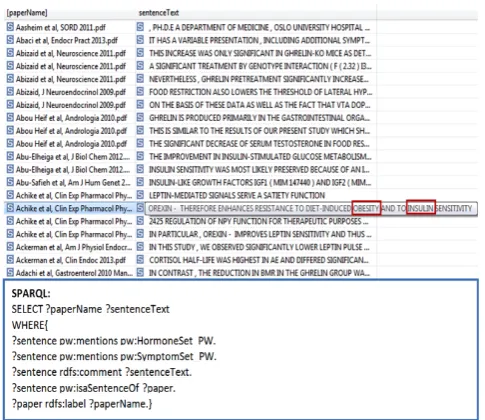Click the S icon before 'THIS INCREASE WAS ONLY SIGNIFICANT' sentence
Screen dimensions: 485x420
140,53
